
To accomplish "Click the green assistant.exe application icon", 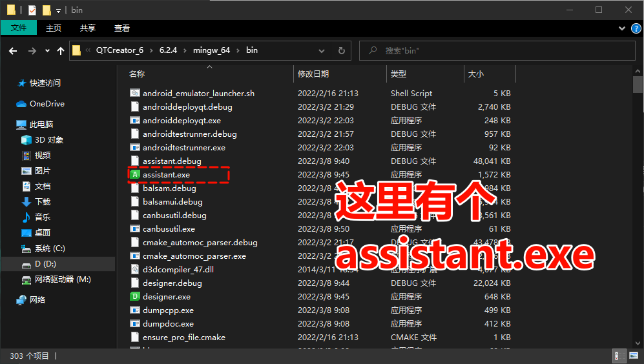I will tap(135, 174).
